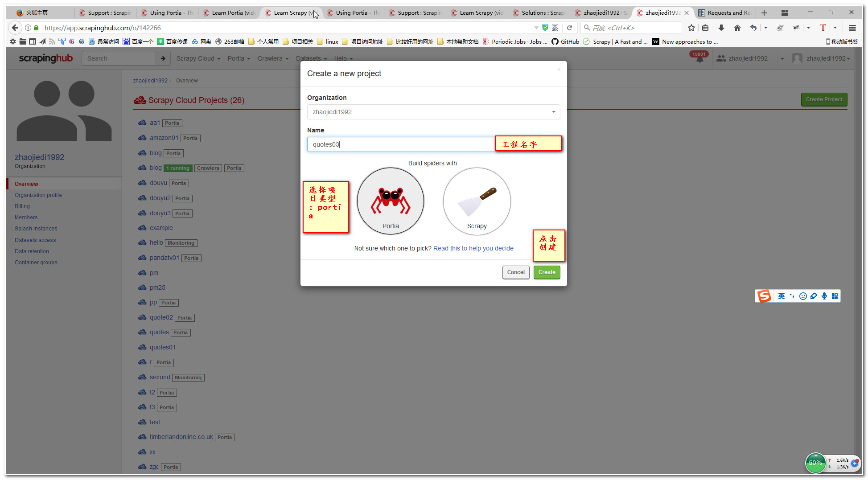Click the scrapinghub logo

(45, 58)
